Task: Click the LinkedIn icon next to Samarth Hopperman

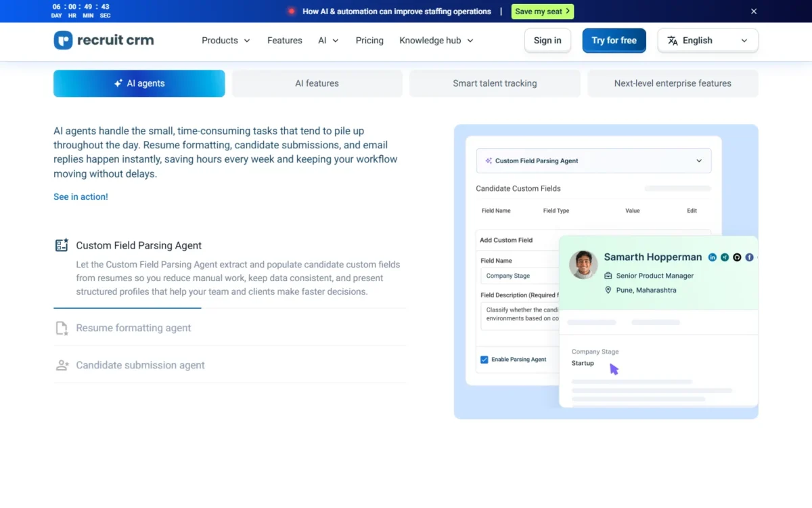Action: tap(713, 257)
